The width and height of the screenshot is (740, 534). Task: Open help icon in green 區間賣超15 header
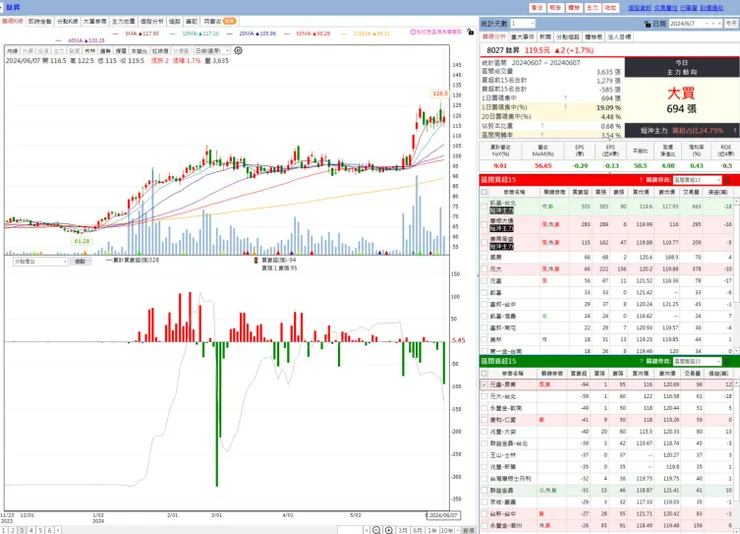[x=641, y=361]
